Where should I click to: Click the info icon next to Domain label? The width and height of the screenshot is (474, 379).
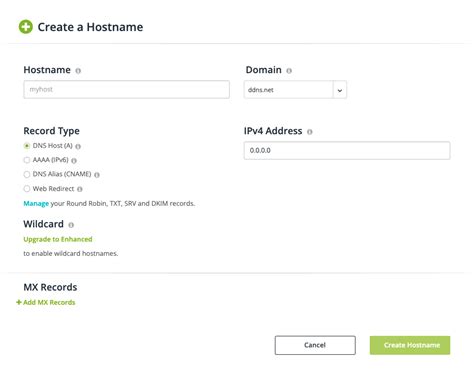(x=289, y=71)
